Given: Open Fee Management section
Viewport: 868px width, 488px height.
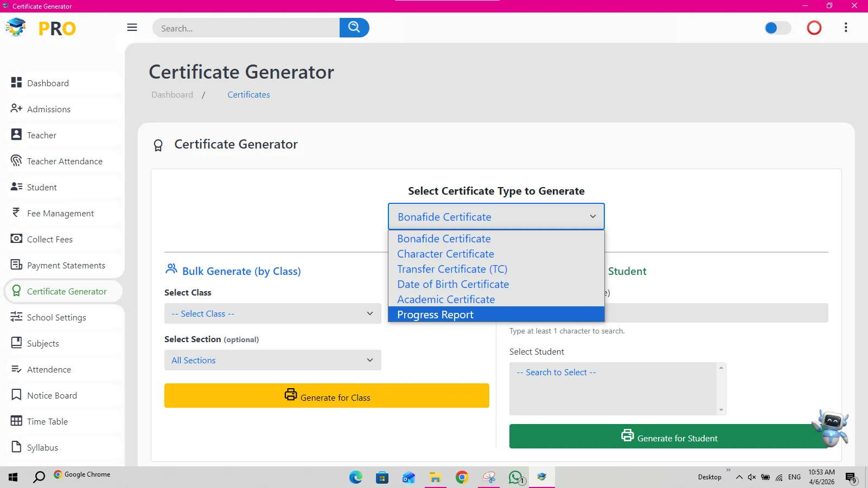Looking at the screenshot, I should [x=64, y=213].
